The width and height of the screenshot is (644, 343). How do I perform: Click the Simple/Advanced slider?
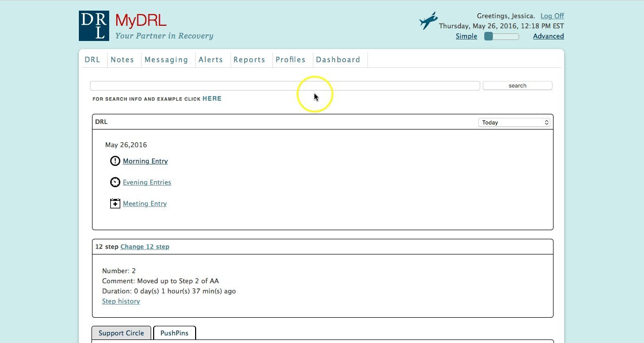coord(501,36)
